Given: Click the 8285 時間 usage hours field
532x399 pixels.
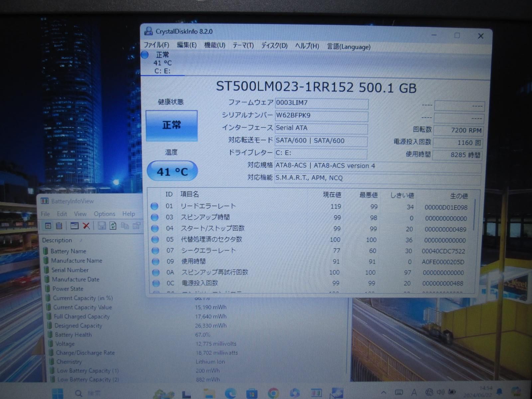Looking at the screenshot, I should (x=458, y=155).
